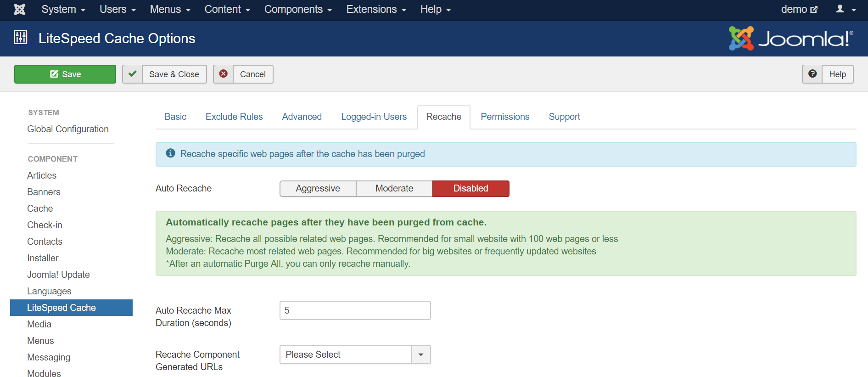This screenshot has width=868, height=377.
Task: Open the Advanced tab
Action: [x=302, y=117]
